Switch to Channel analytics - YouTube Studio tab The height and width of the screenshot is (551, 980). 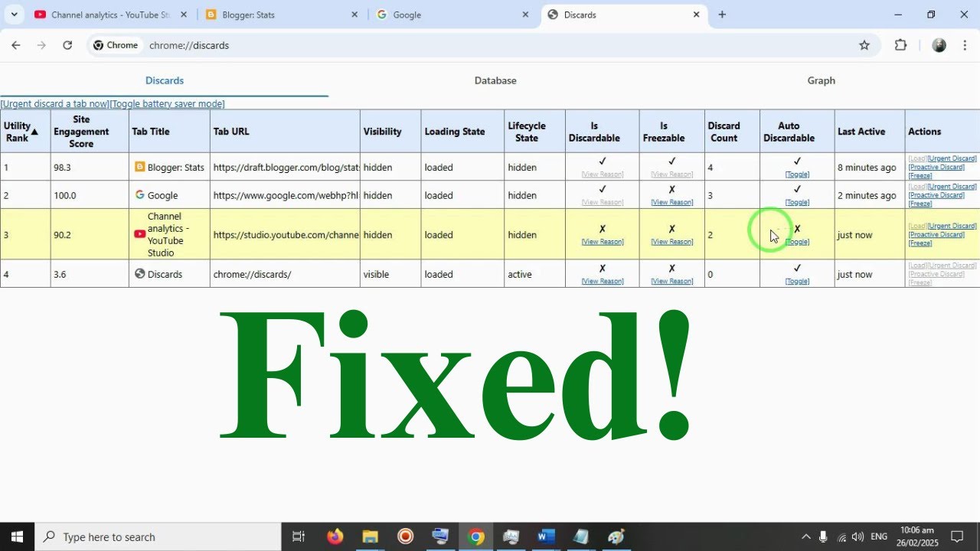(x=109, y=15)
